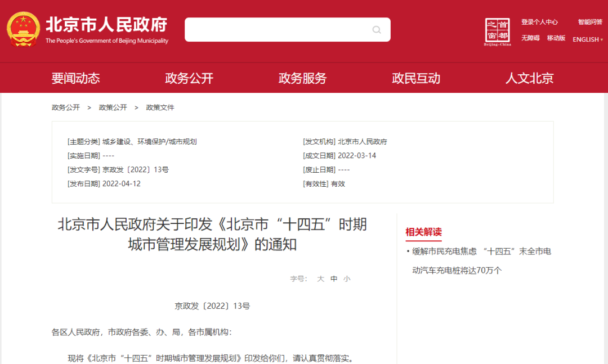This screenshot has height=364, width=608.
Task: Click 政策文件 breadcrumb link
Action: tap(160, 107)
